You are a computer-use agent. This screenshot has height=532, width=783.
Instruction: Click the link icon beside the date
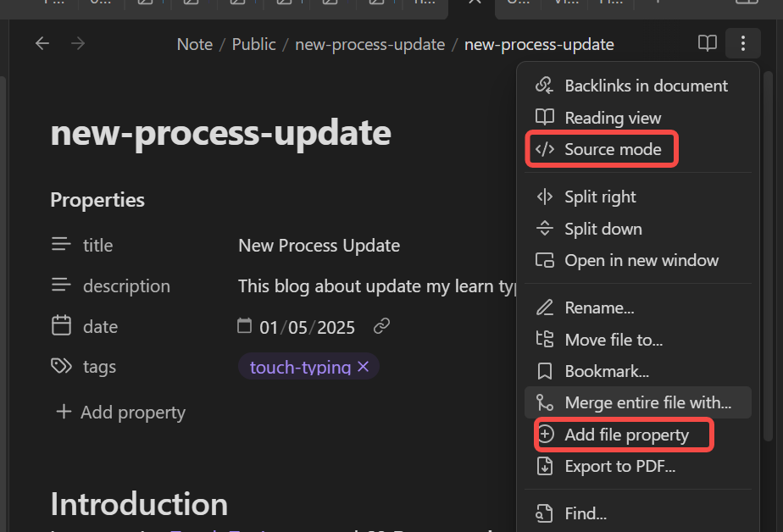point(382,326)
